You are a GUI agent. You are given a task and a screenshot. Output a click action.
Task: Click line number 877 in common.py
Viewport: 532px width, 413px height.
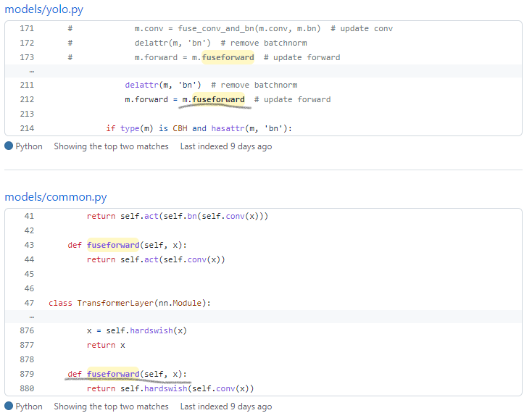(27, 345)
